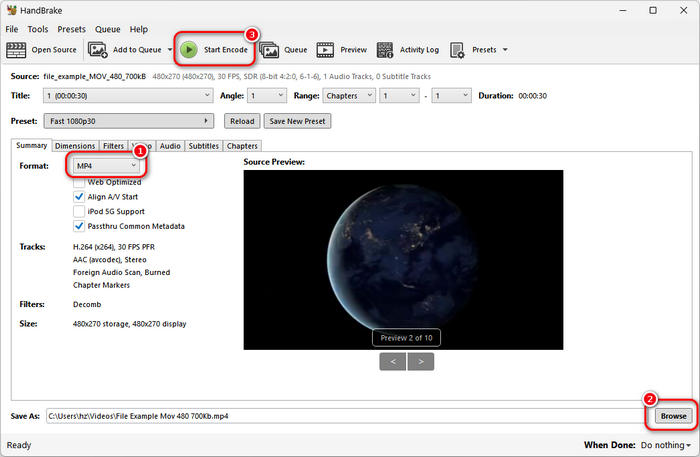
Task: Click the Decomb filter text
Action: click(x=87, y=304)
